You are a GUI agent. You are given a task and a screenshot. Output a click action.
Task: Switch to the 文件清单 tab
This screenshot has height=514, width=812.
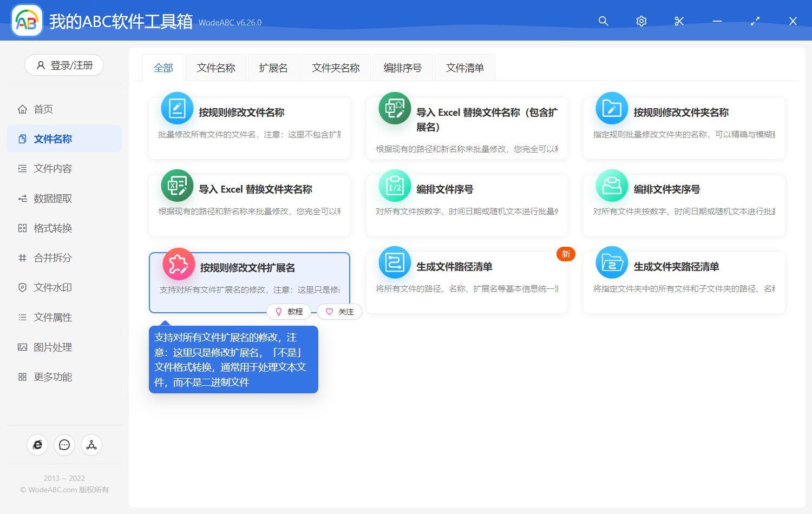click(x=464, y=67)
